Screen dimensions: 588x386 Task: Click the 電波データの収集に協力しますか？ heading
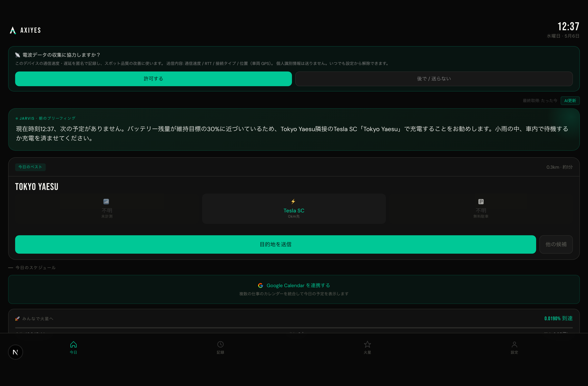tap(61, 55)
